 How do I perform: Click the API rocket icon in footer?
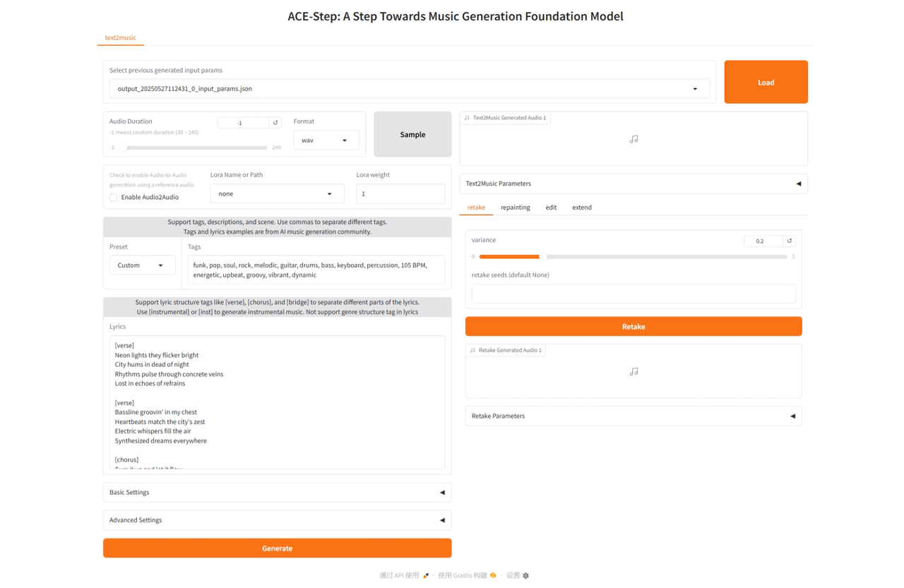[x=426, y=575]
